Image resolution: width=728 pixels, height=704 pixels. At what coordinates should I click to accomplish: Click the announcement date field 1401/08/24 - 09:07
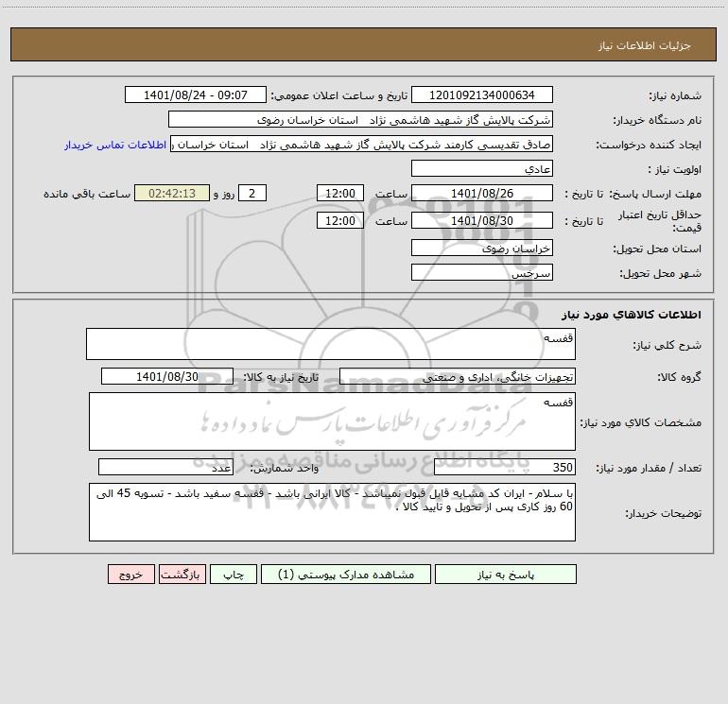coord(196,94)
